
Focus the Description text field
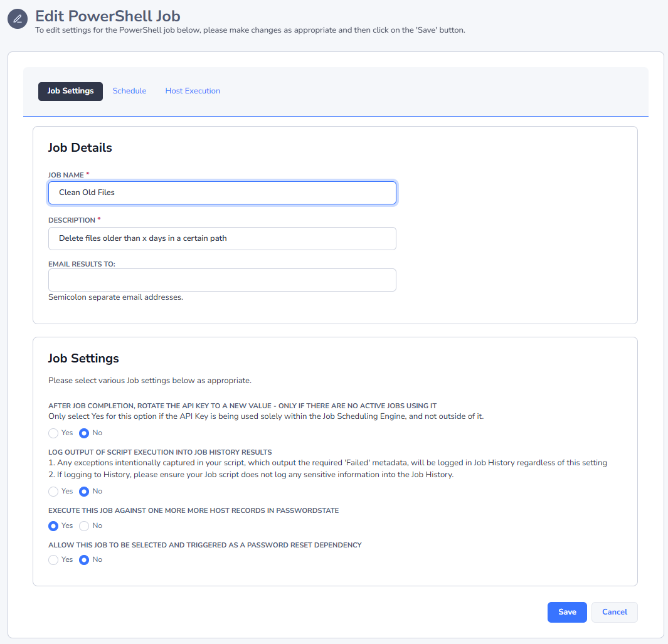[222, 238]
